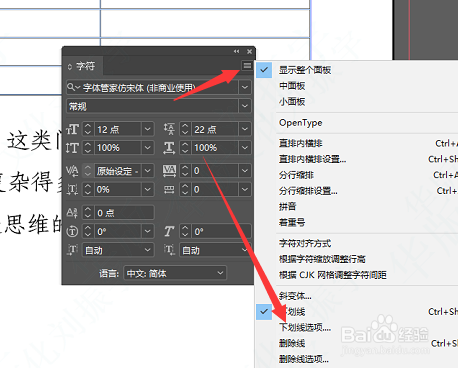Expand the kerning 原始设定 dropdown
Screen dimensions: 458x368
(x=147, y=171)
